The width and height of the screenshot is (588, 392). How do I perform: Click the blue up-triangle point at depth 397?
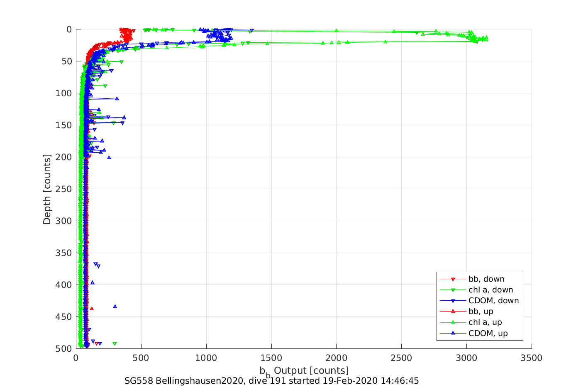pos(93,282)
